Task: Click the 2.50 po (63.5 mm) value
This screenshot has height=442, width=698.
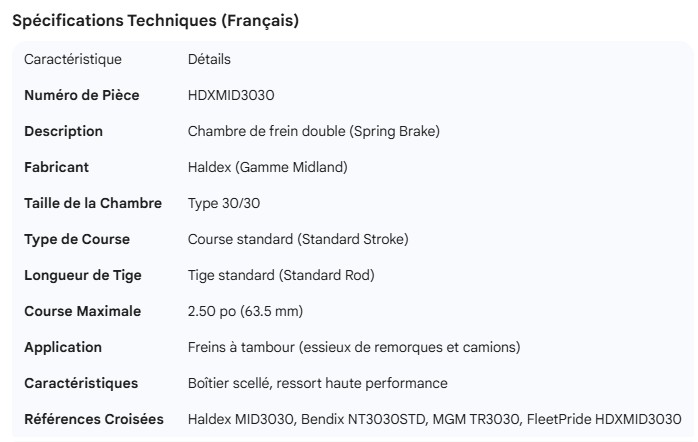Action: coord(246,311)
